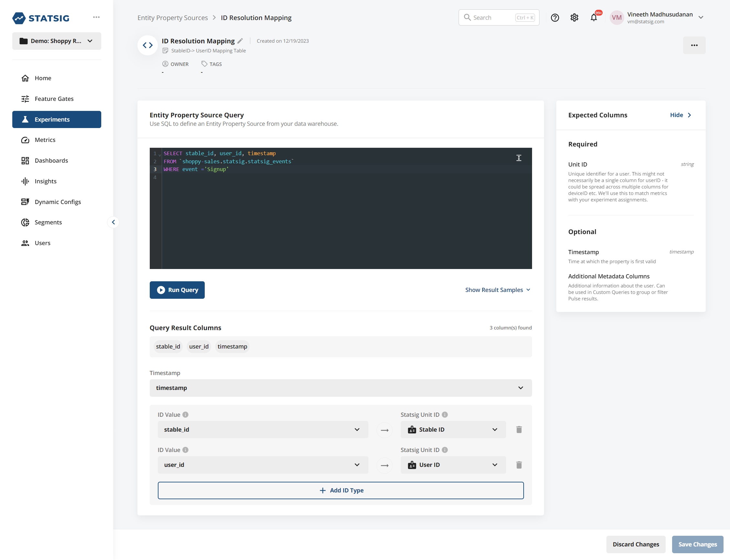Switch to Feature Gates in the sidebar
730x560 pixels.
click(x=54, y=99)
